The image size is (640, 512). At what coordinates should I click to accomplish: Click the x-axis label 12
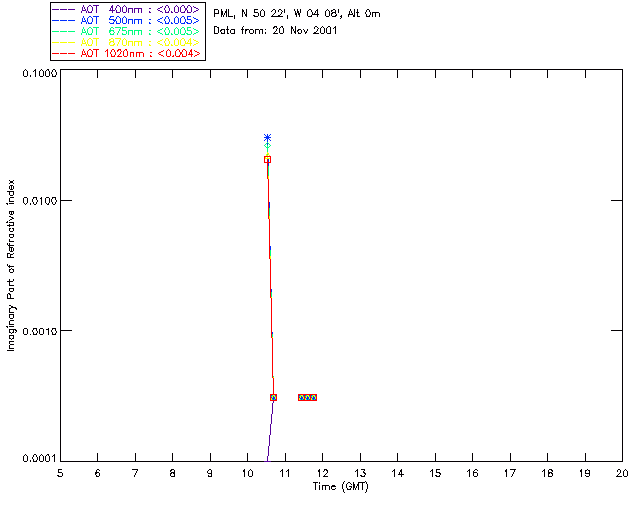[322, 474]
